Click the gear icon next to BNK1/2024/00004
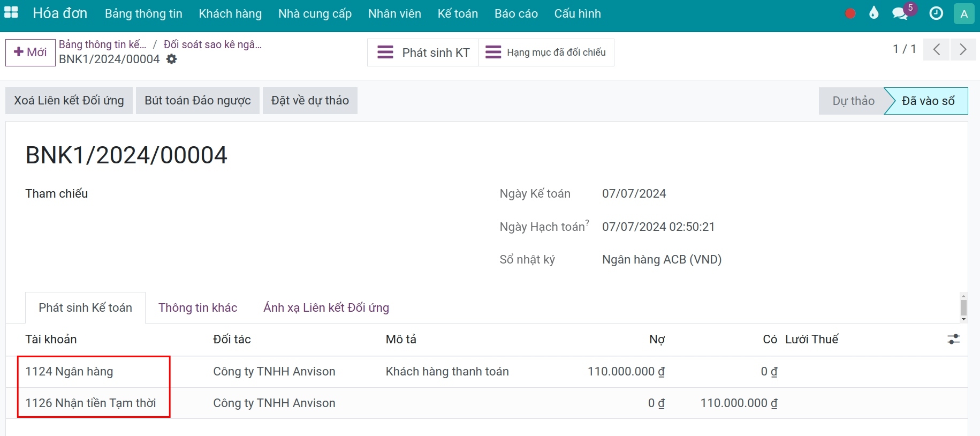 (171, 59)
